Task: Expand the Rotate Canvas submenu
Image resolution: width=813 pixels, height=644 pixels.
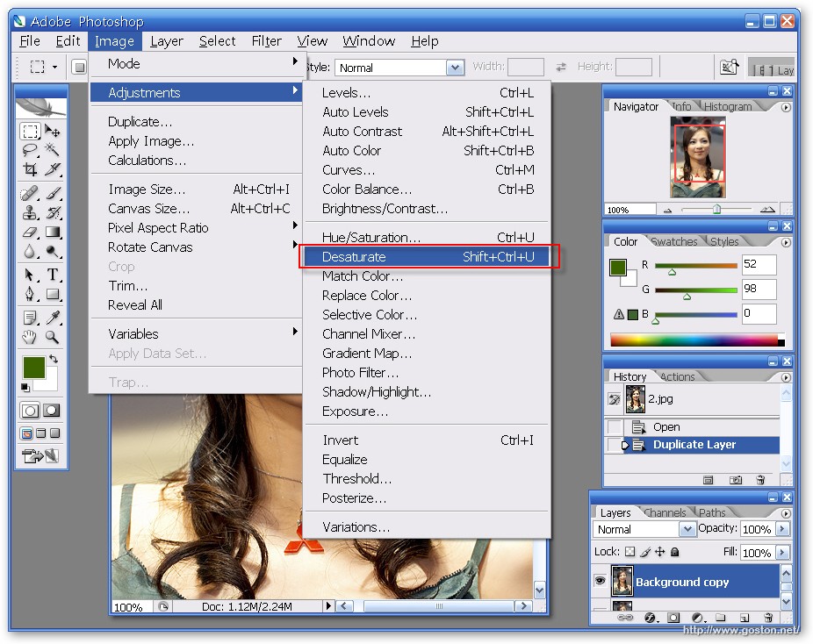Action: tap(196, 247)
